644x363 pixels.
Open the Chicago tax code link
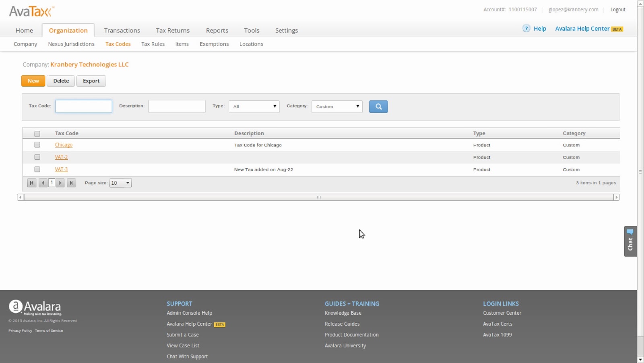[64, 145]
